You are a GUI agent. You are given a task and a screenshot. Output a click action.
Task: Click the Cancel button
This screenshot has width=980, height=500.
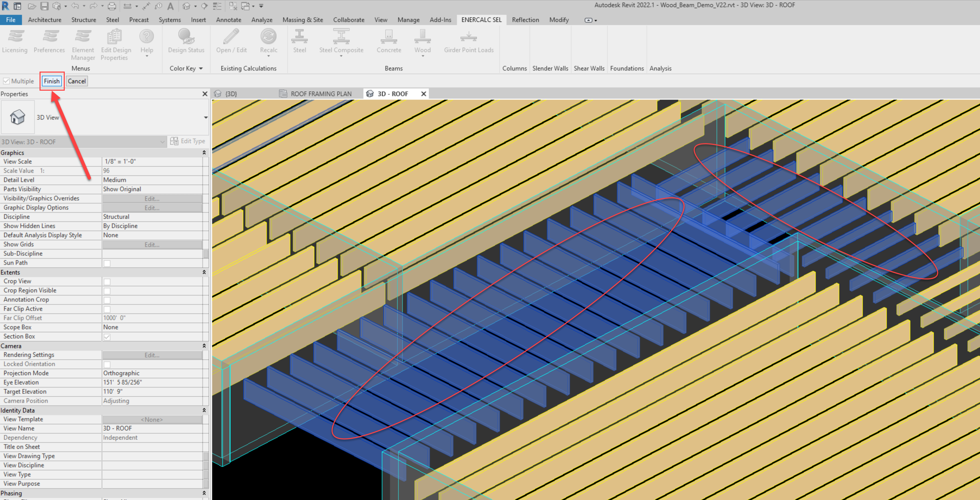pyautogui.click(x=77, y=81)
